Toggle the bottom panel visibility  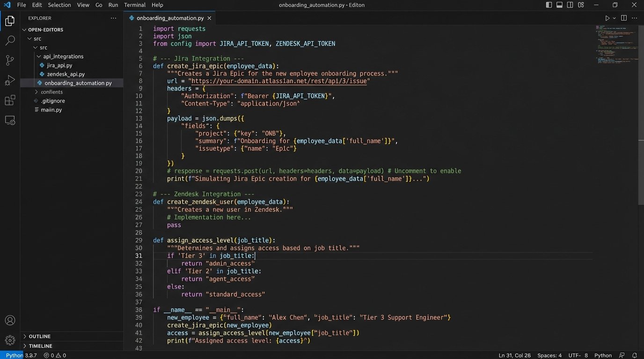559,5
